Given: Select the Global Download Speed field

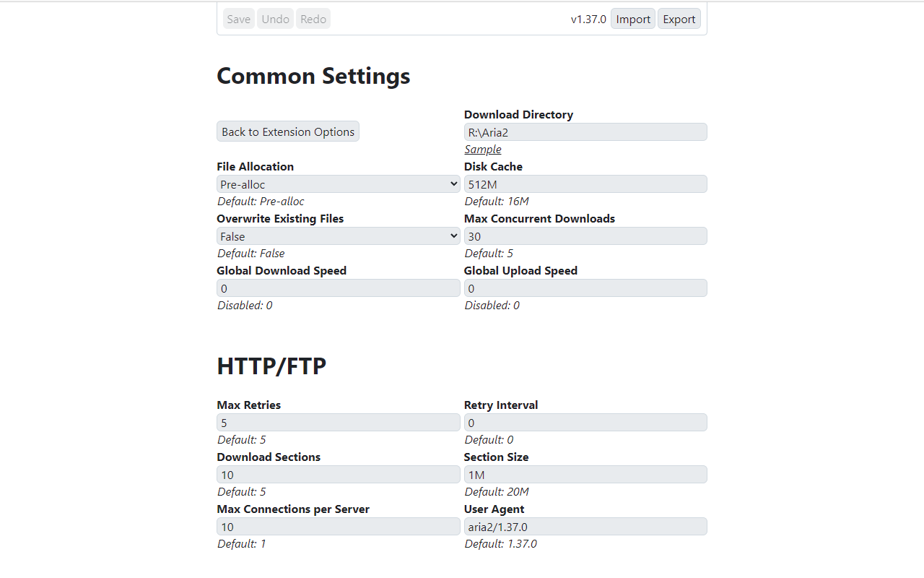Looking at the screenshot, I should click(x=339, y=288).
